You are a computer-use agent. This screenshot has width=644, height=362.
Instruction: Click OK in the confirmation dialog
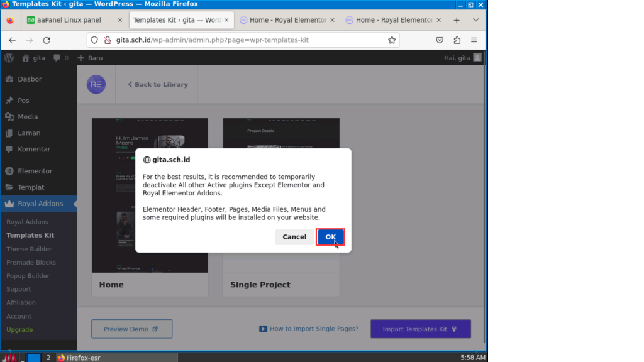[x=330, y=237]
